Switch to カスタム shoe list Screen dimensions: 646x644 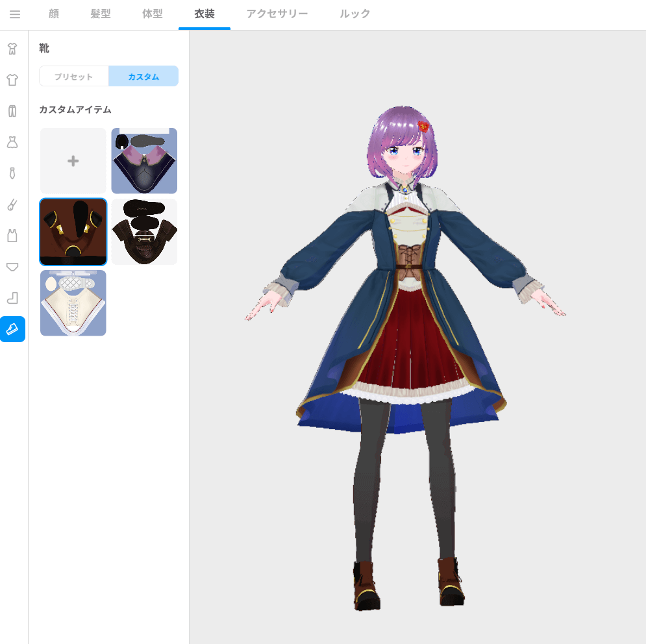143,76
